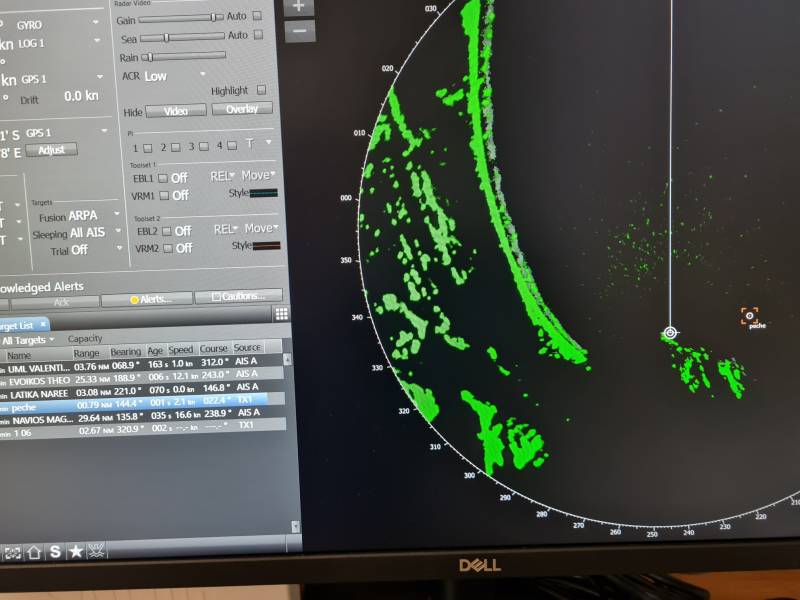Click the star icon in bottom toolbar

76,552
